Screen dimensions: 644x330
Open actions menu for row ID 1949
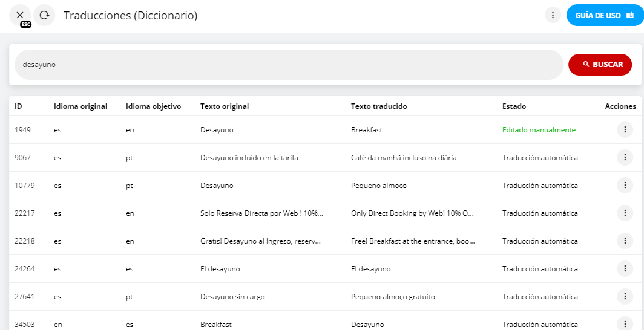624,130
